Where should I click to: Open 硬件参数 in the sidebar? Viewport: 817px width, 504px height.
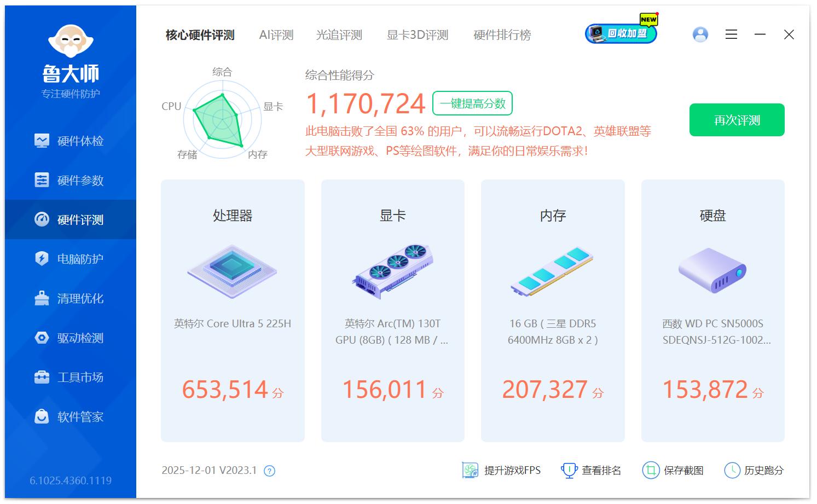[71, 180]
